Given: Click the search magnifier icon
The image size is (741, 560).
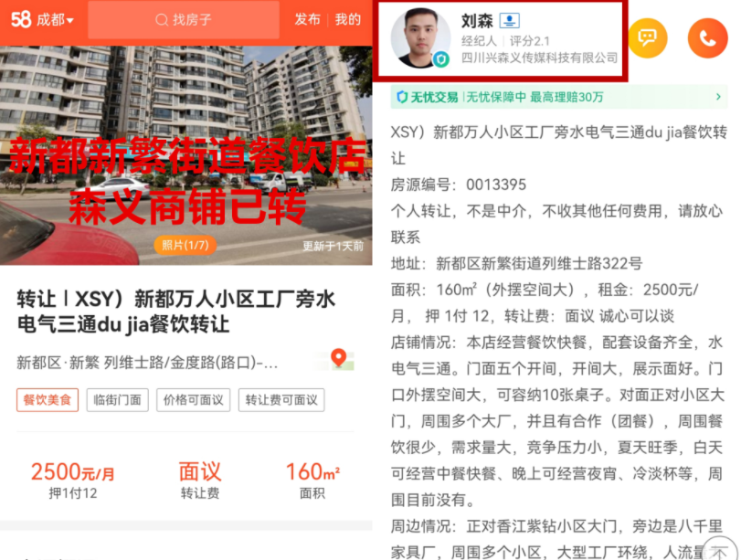Looking at the screenshot, I should point(162,20).
